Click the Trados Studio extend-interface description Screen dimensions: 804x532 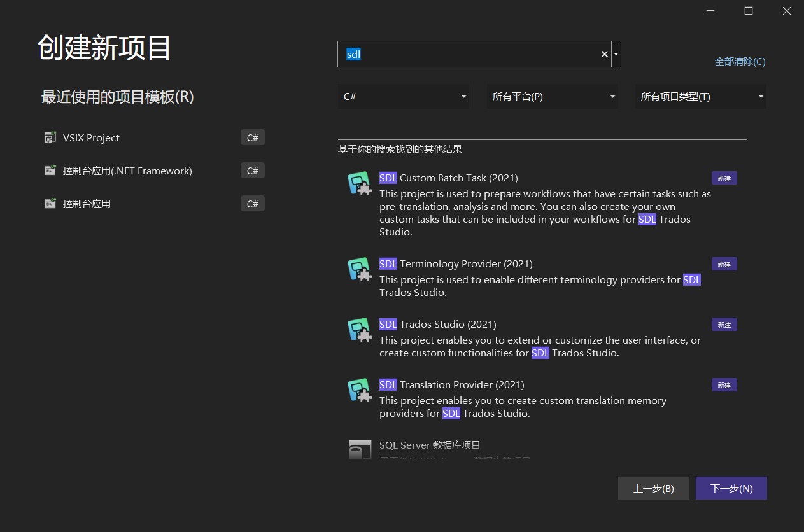[x=540, y=347]
